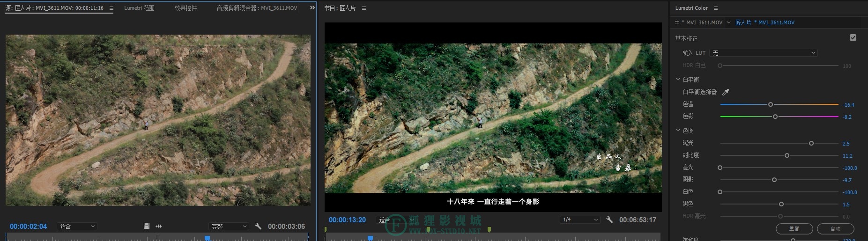Open the Source monitor 完整 resolution dropdown
The height and width of the screenshot is (241, 868).
click(x=228, y=226)
